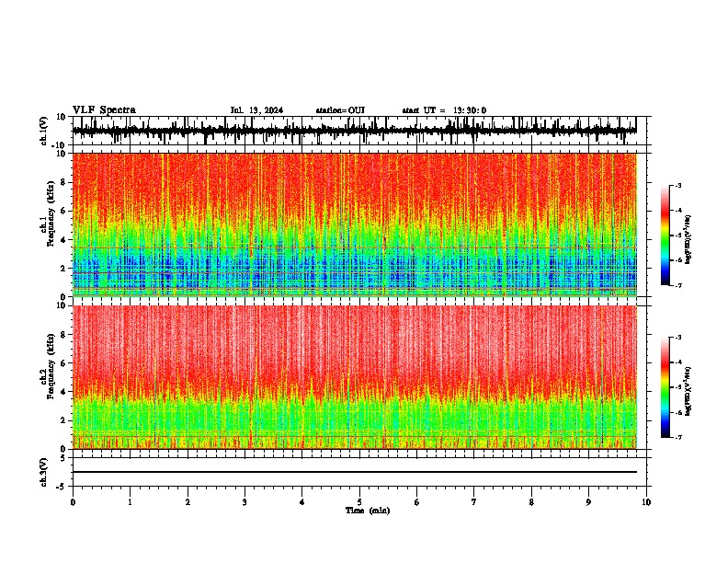
Task: Click the "ch.3(V)" axis label
Action: click(x=44, y=472)
